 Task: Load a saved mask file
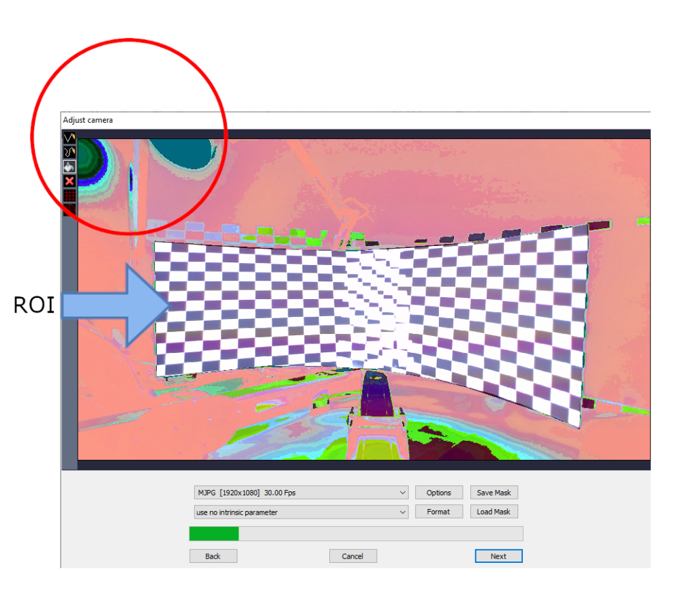tap(494, 511)
